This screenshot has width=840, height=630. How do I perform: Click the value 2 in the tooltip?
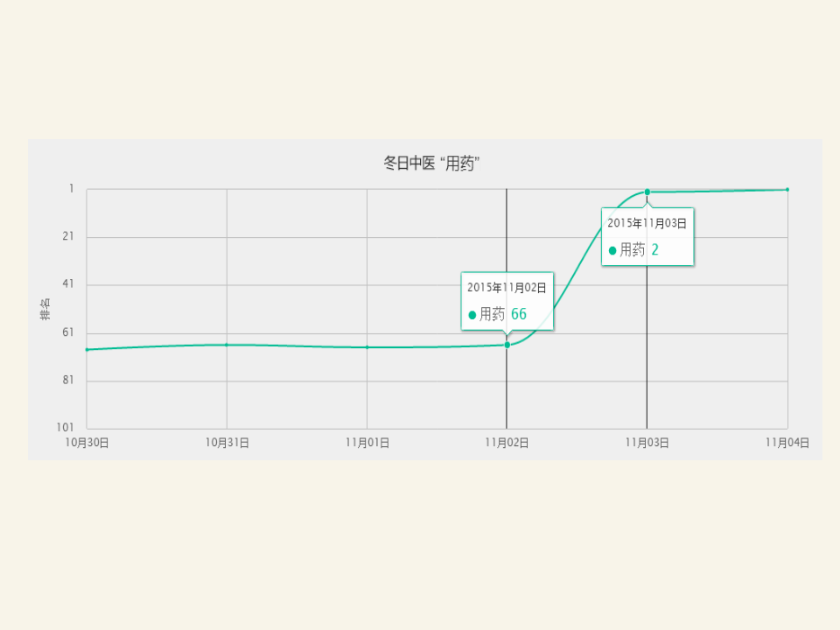click(654, 249)
